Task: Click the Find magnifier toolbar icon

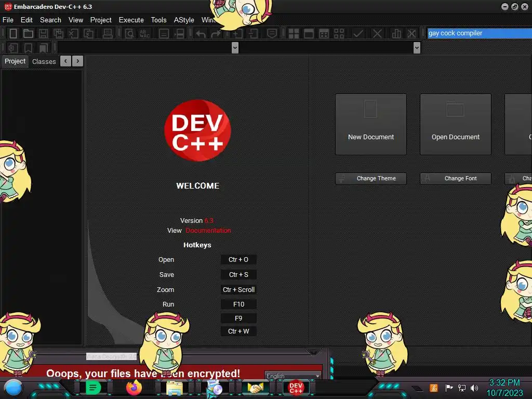Action: point(129,33)
